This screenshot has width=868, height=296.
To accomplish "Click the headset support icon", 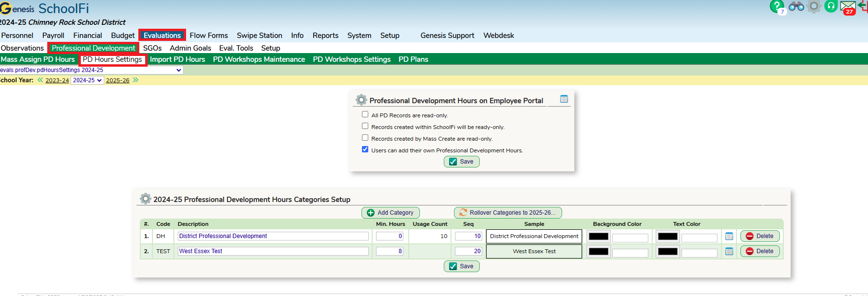I will pos(831,6).
